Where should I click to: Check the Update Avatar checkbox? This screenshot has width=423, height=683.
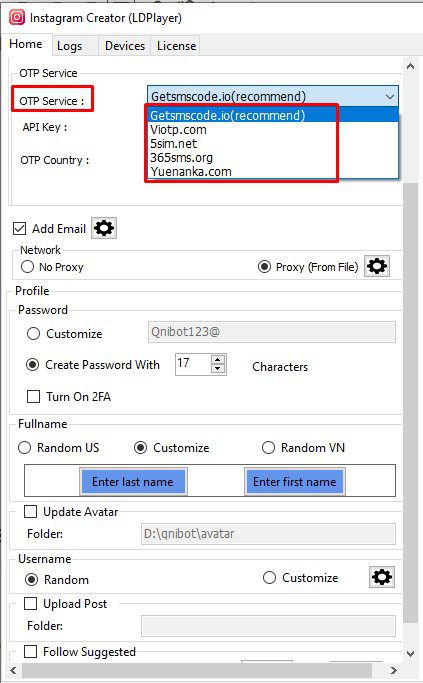[x=30, y=511]
